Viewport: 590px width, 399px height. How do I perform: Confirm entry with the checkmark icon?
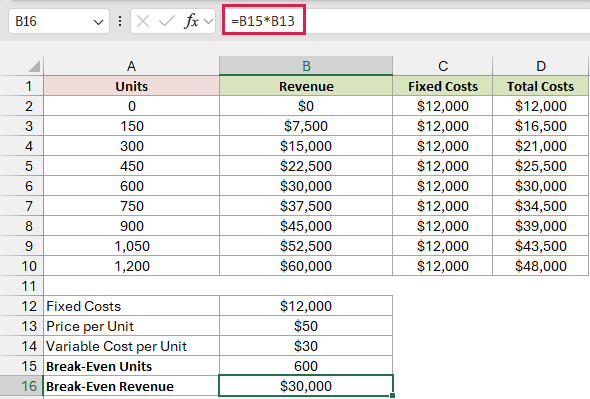click(x=166, y=21)
